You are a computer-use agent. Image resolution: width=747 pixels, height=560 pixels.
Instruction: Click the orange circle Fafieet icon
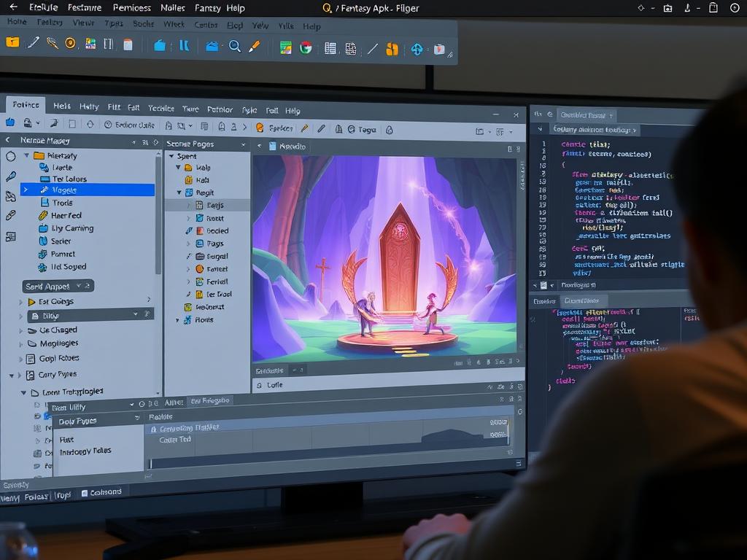pyautogui.click(x=200, y=268)
